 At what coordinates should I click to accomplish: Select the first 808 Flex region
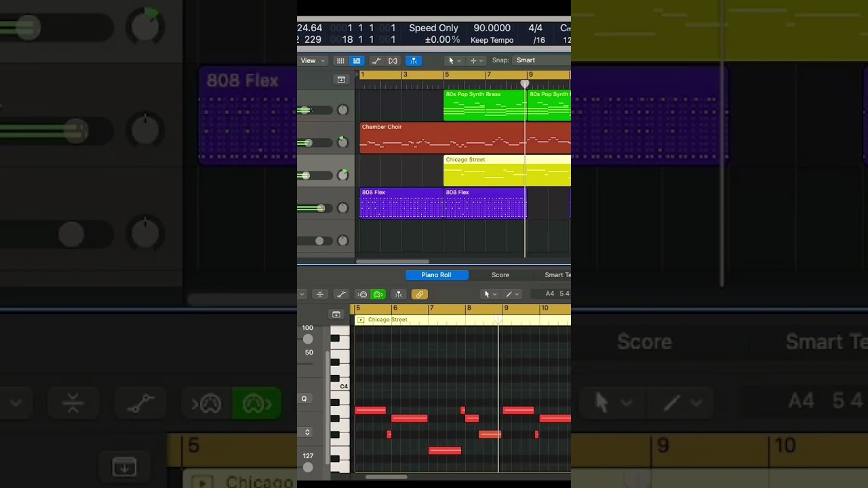401,203
